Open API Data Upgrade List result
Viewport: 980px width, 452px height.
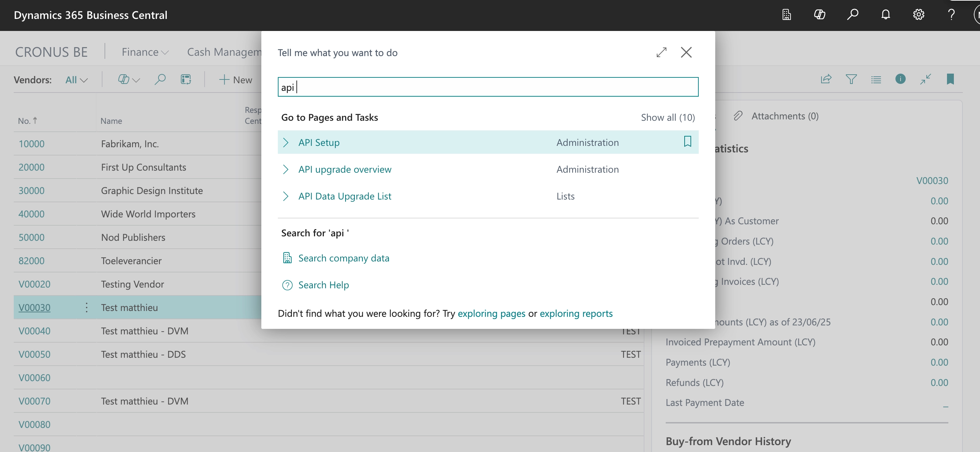click(x=345, y=196)
